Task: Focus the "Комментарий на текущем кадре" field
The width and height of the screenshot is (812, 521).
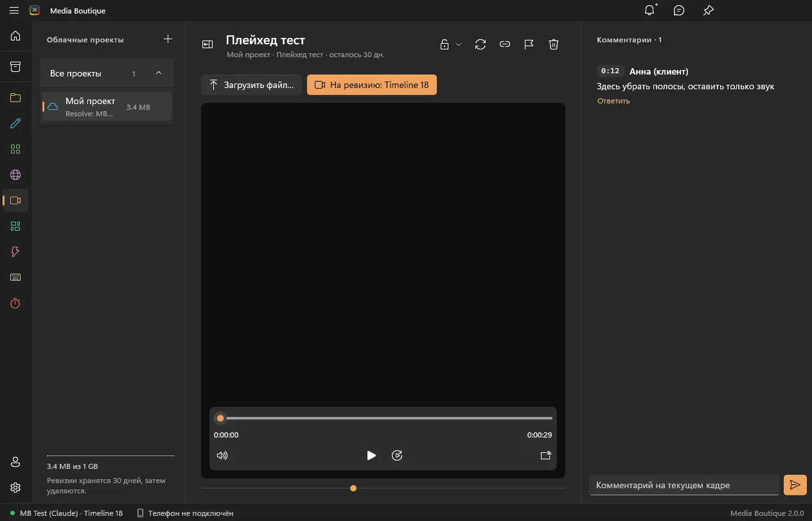Action: point(684,485)
